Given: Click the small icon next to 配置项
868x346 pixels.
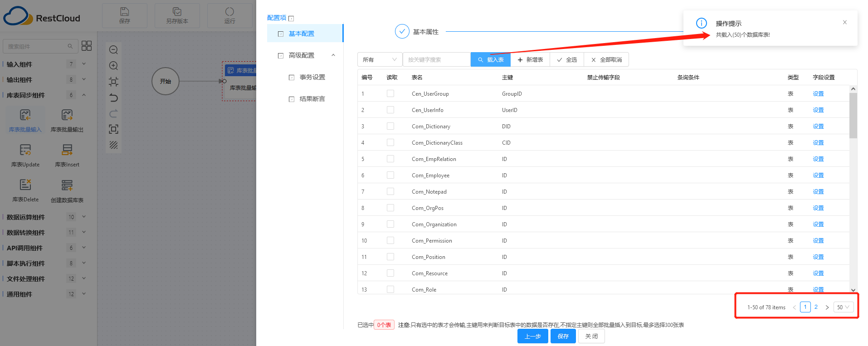Looking at the screenshot, I should click(291, 19).
